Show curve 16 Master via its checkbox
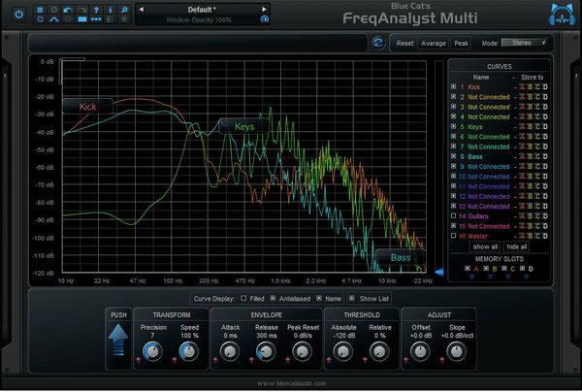Screen dimensions: 582x392 point(453,236)
